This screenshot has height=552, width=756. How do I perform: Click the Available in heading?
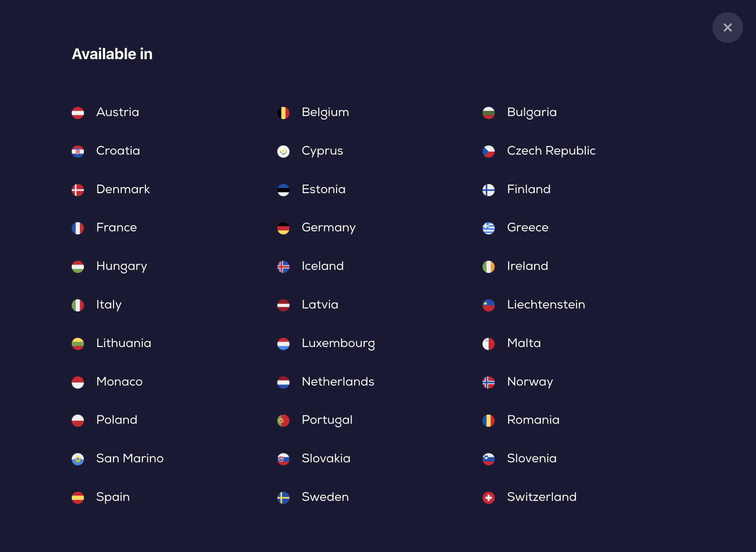coord(112,54)
